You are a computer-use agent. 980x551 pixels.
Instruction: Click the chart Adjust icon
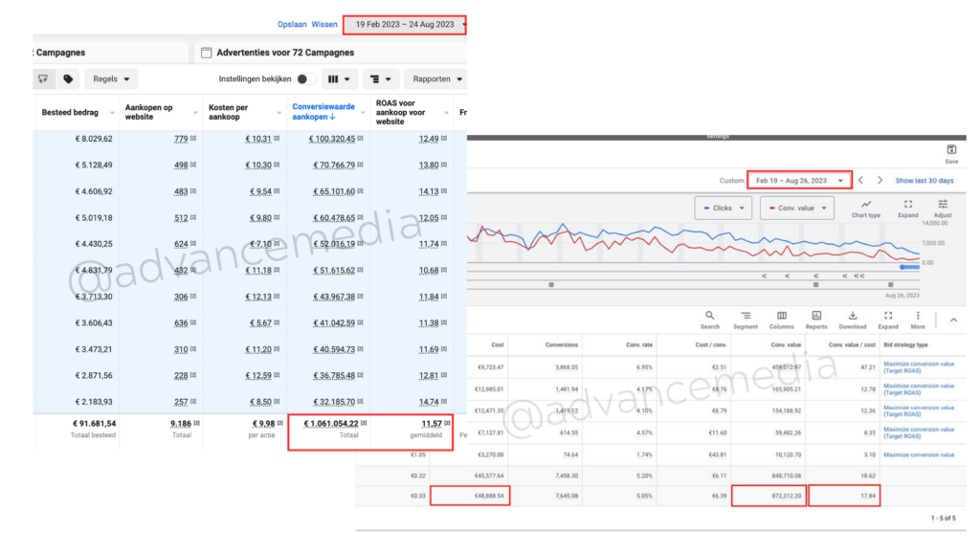[943, 208]
